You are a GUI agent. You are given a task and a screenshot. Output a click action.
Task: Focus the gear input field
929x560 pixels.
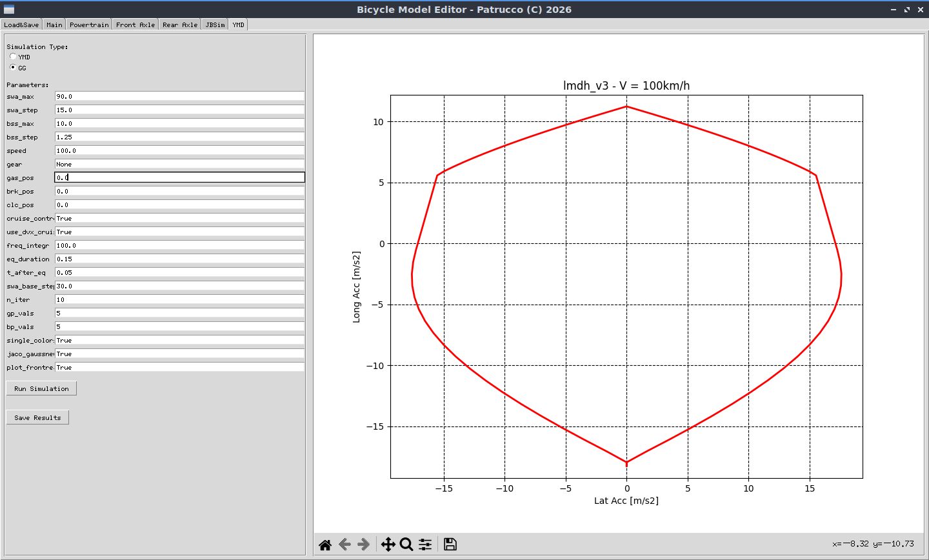[x=179, y=164]
